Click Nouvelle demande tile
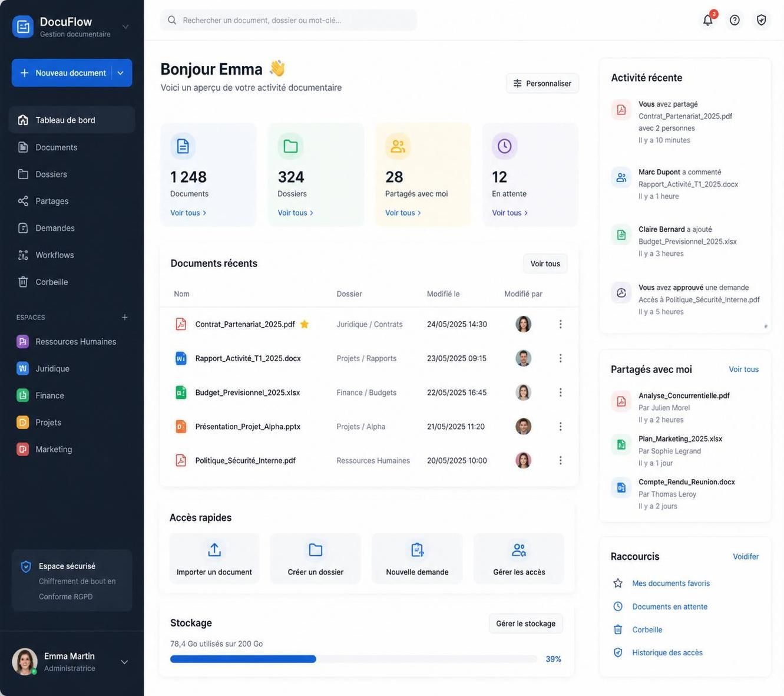This screenshot has width=784, height=696. (x=417, y=559)
